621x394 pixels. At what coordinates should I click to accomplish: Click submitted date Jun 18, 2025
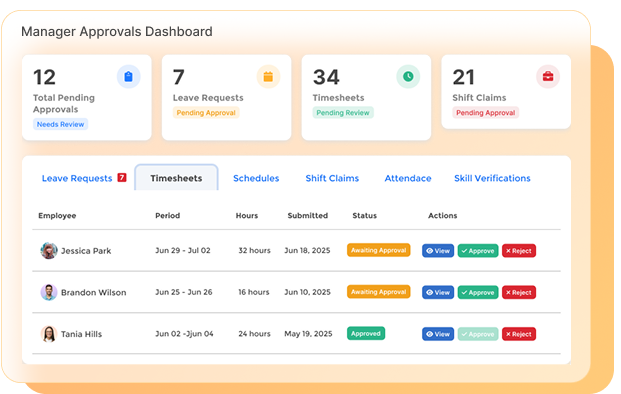click(x=307, y=250)
